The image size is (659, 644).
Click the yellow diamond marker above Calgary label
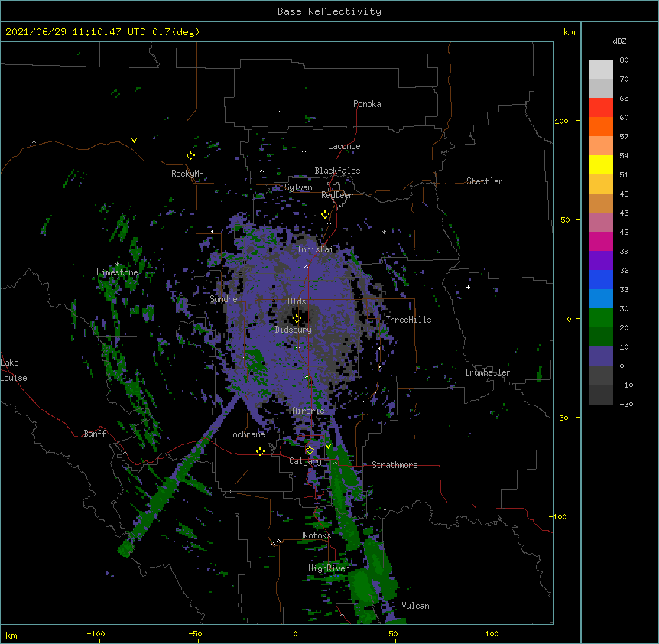click(x=310, y=450)
